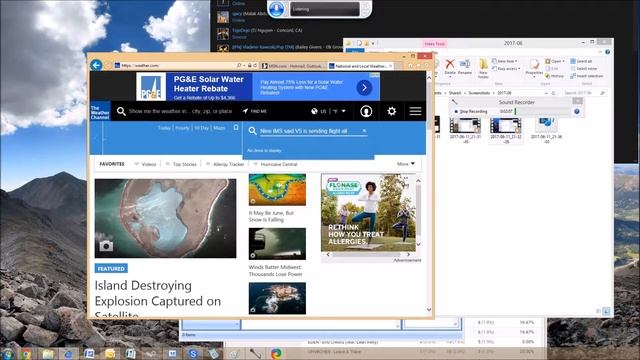
Task: Click History in Explorer ribbon
Action: tap(555, 76)
